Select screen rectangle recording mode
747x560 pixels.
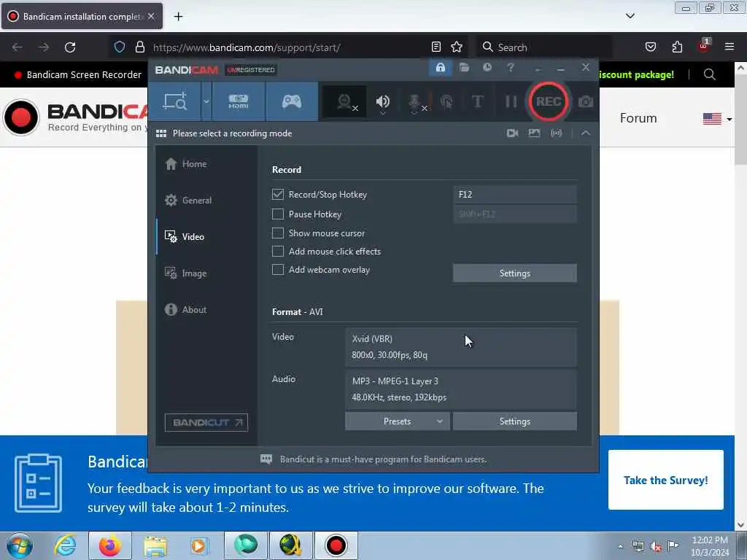coord(175,101)
